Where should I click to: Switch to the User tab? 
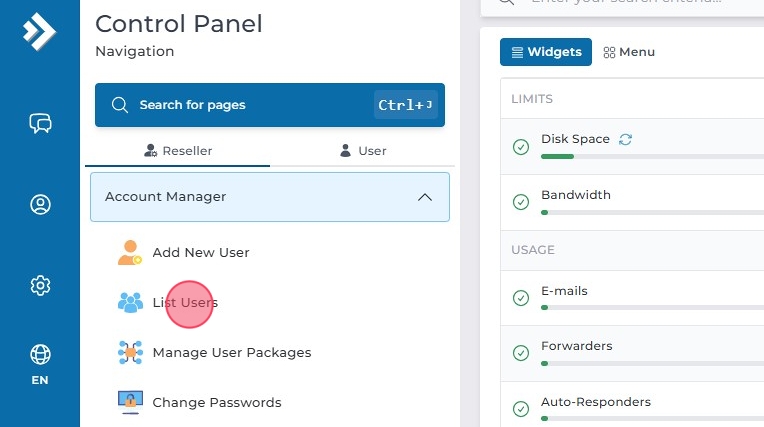pos(363,151)
